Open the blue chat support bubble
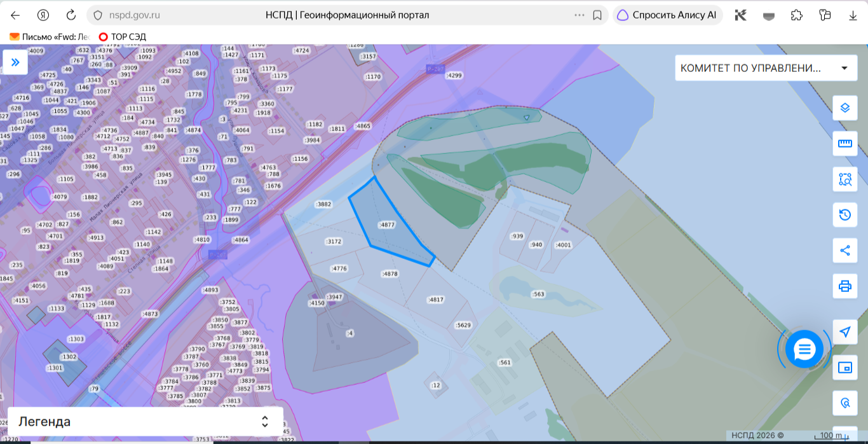This screenshot has width=868, height=444. tap(804, 349)
